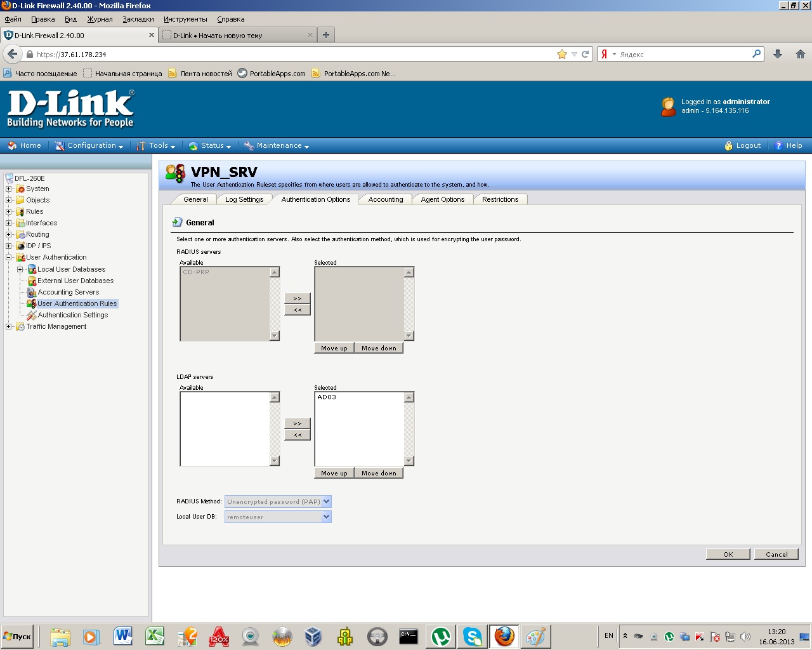This screenshot has width=812, height=650.
Task: Collapse the User Authentication tree node
Action: tap(9, 258)
